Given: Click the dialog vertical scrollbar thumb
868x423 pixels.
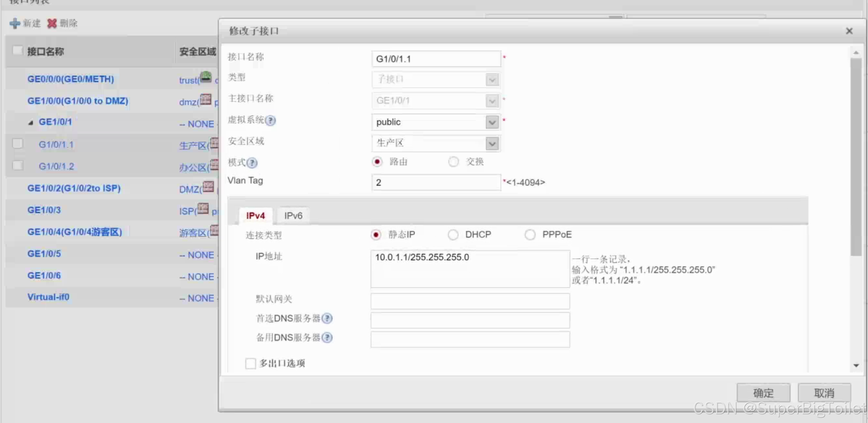Looking at the screenshot, I should tap(856, 157).
